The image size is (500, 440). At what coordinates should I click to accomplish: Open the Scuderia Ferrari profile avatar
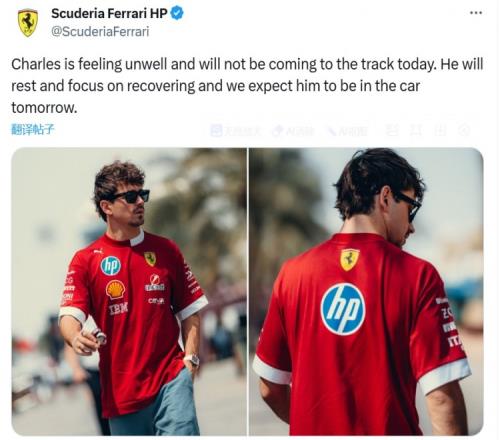(x=28, y=23)
